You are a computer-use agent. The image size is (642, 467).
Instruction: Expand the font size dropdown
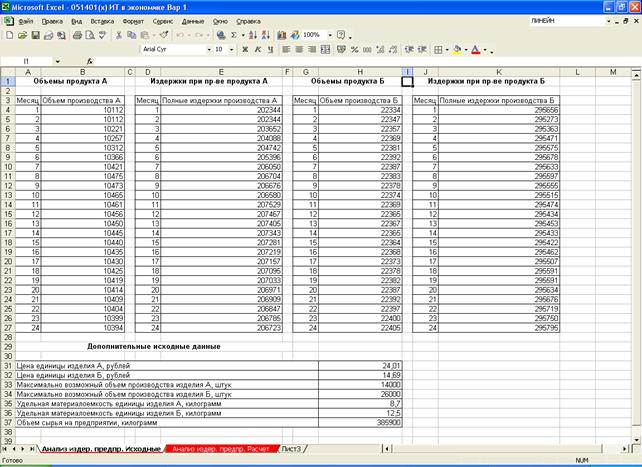click(x=232, y=49)
